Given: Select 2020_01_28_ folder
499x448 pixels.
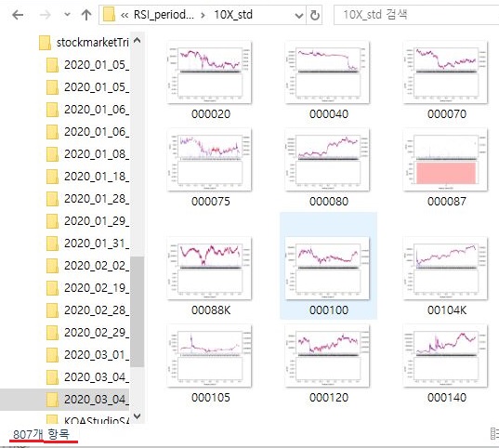Looking at the screenshot, I should [87, 199].
